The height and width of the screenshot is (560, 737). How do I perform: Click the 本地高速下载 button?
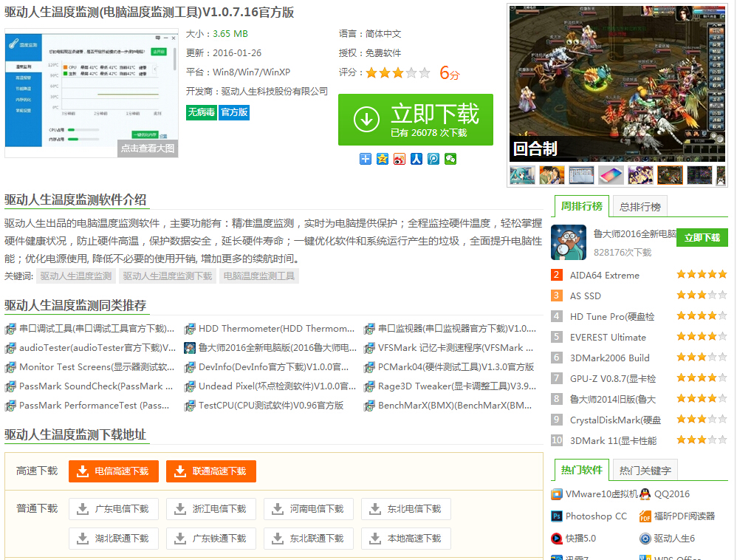click(406, 539)
